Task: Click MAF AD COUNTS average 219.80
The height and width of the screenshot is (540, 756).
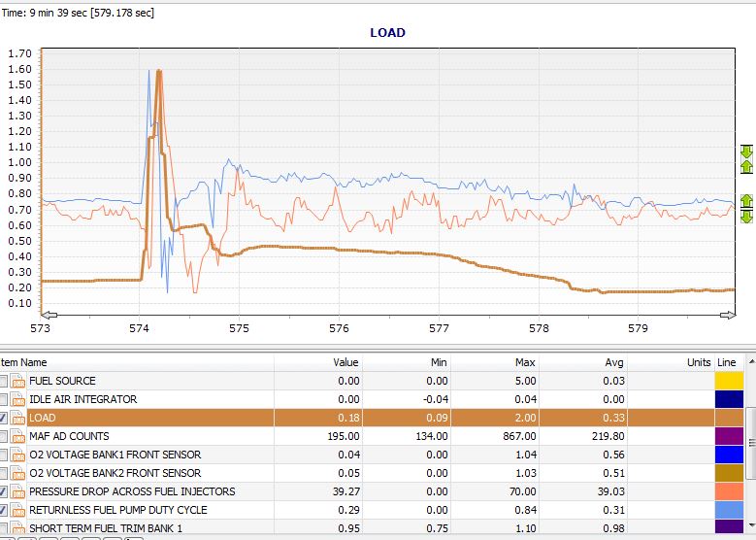Action: click(x=608, y=437)
